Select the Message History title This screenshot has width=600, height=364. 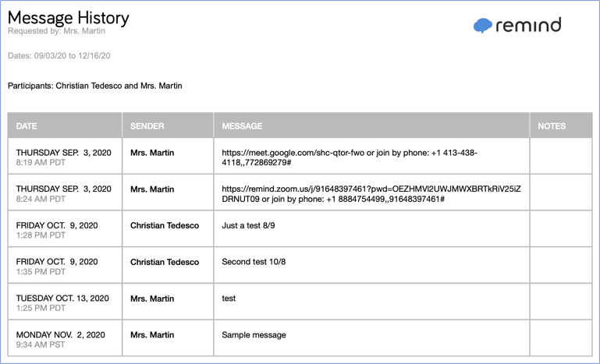coord(69,17)
